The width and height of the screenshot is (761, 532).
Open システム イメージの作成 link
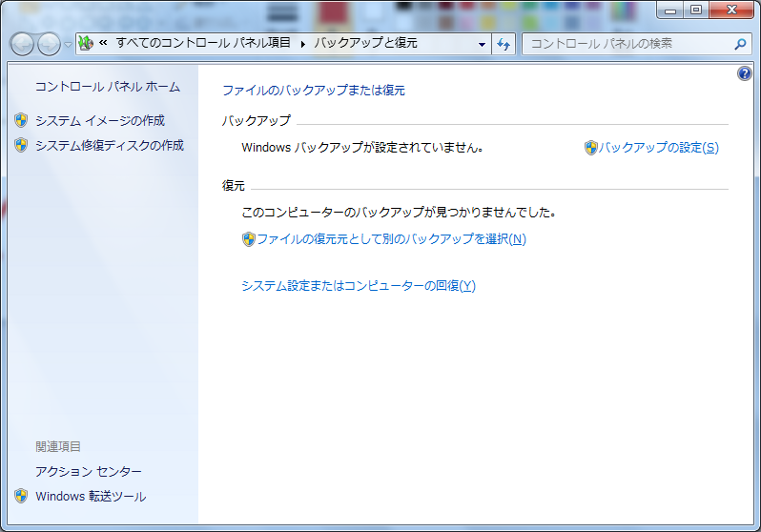click(x=100, y=120)
